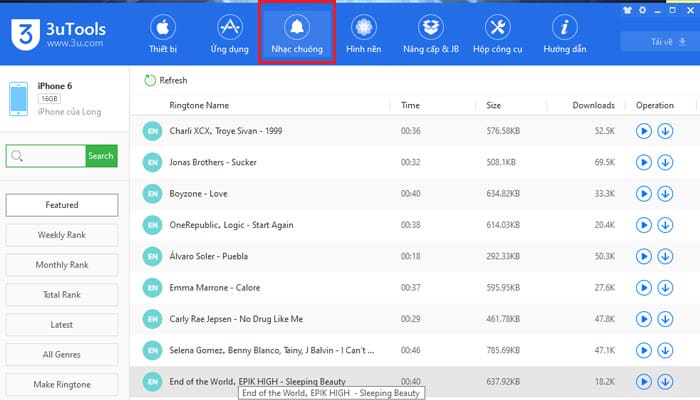Screen dimensions: 700x400
Task: Download Selena Gomez I Can't ringtone
Action: [x=665, y=350]
